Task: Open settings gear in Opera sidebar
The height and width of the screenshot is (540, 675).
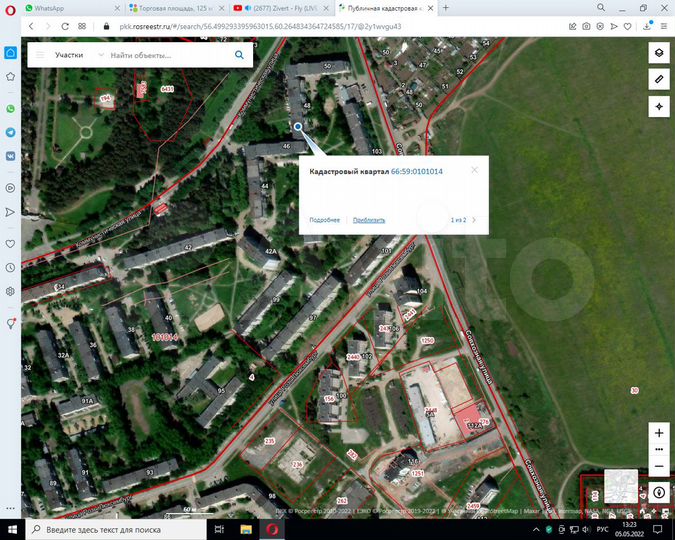Action: (10, 291)
